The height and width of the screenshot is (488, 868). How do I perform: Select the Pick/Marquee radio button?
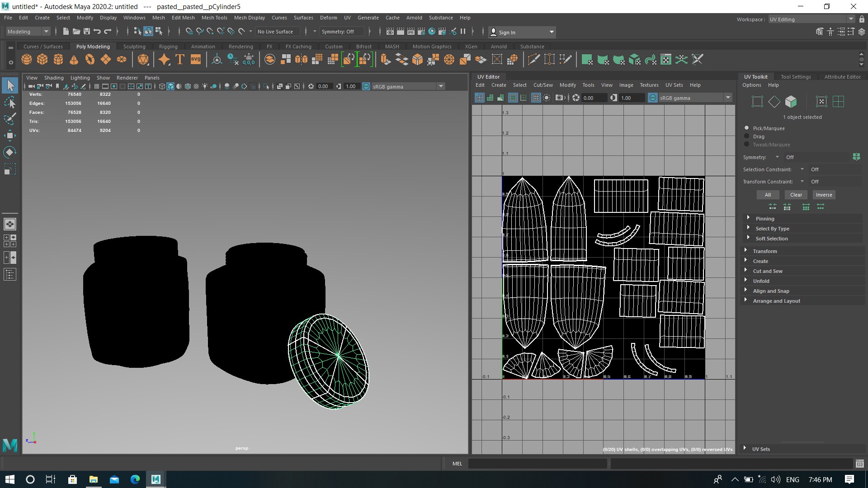(747, 128)
